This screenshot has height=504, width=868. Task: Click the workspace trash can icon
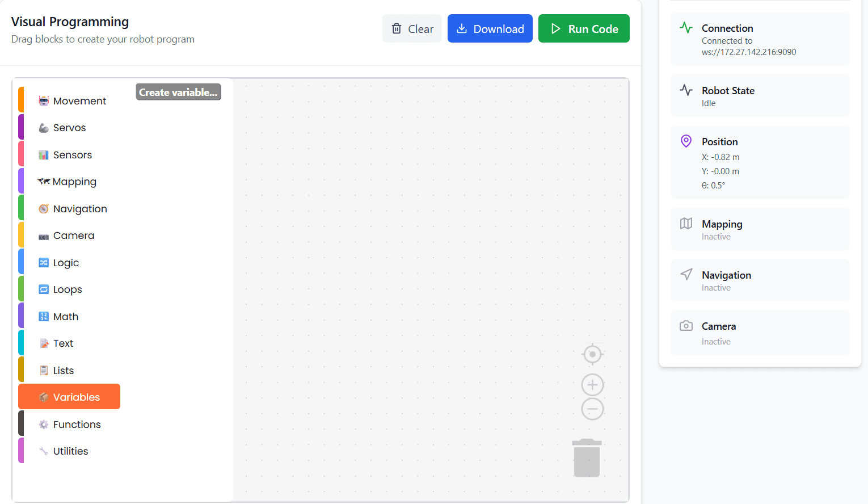(587, 457)
